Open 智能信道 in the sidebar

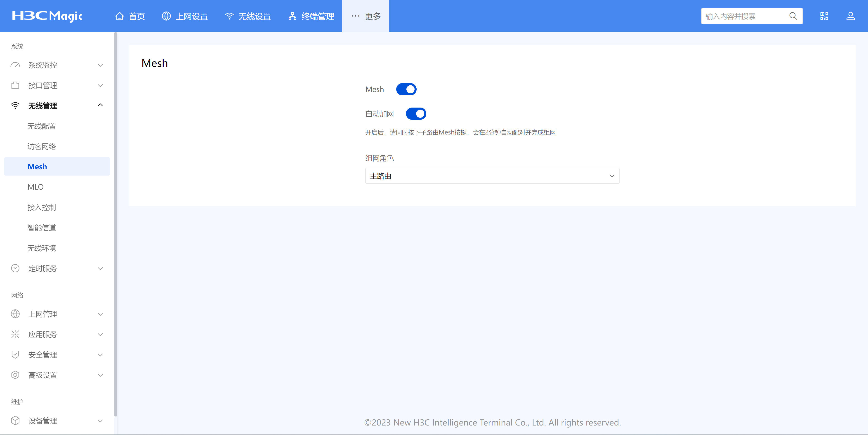tap(57, 228)
